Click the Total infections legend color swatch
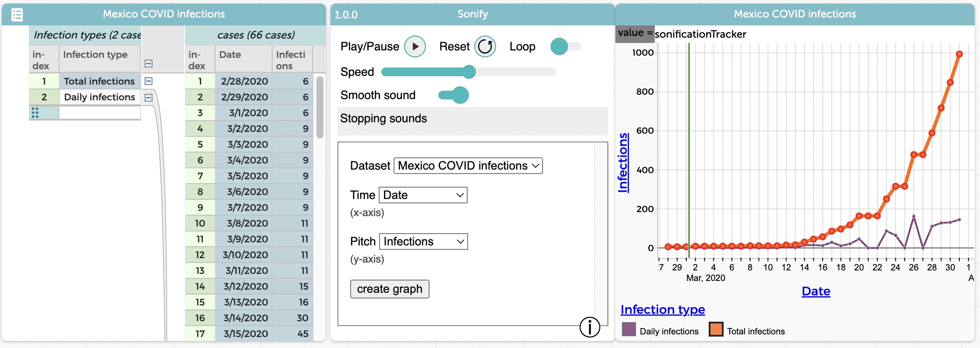Viewport: 980px width, 348px height. click(716, 329)
